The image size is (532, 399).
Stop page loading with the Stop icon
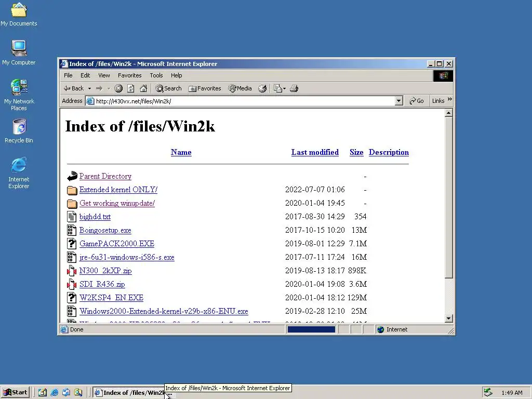(x=118, y=88)
